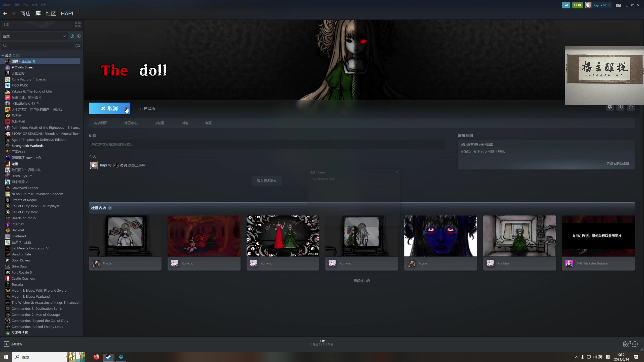
Task: Go to the 主页 library home
Action: point(37,25)
